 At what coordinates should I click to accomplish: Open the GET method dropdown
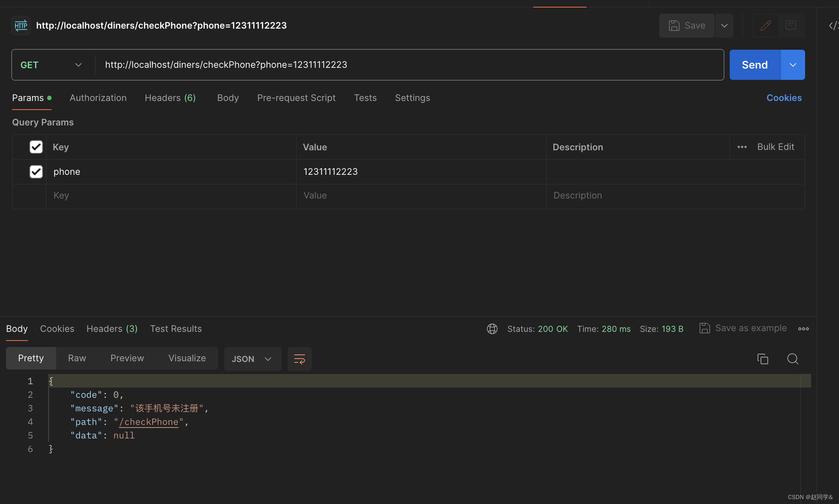pyautogui.click(x=52, y=65)
